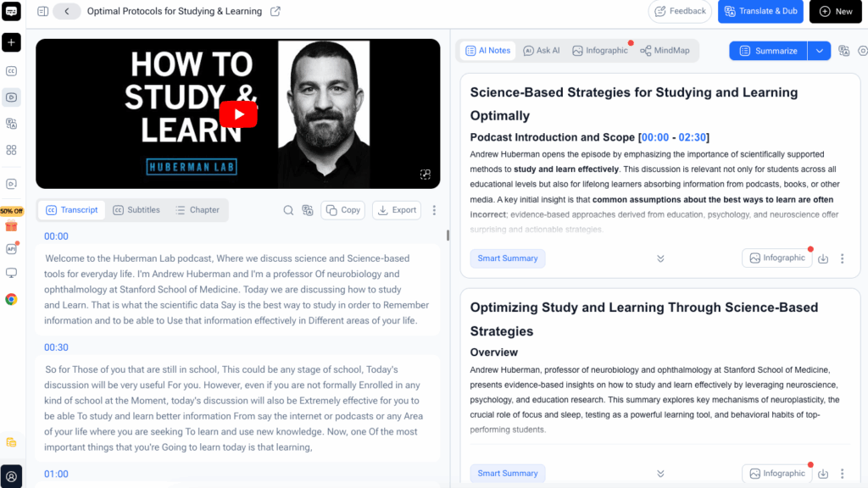This screenshot has height=488, width=868.
Task: Click the Huberman Lab video thumbnail
Action: click(x=238, y=114)
